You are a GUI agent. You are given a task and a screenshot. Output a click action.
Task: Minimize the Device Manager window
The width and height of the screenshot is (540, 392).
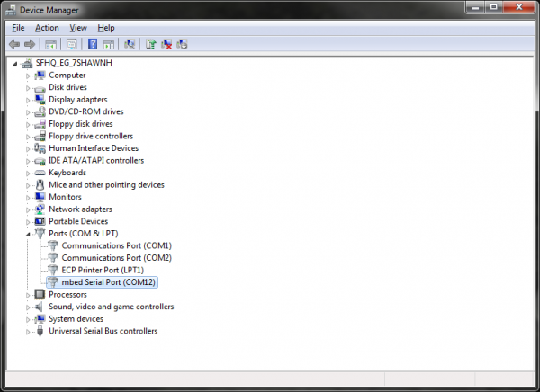coord(476,7)
